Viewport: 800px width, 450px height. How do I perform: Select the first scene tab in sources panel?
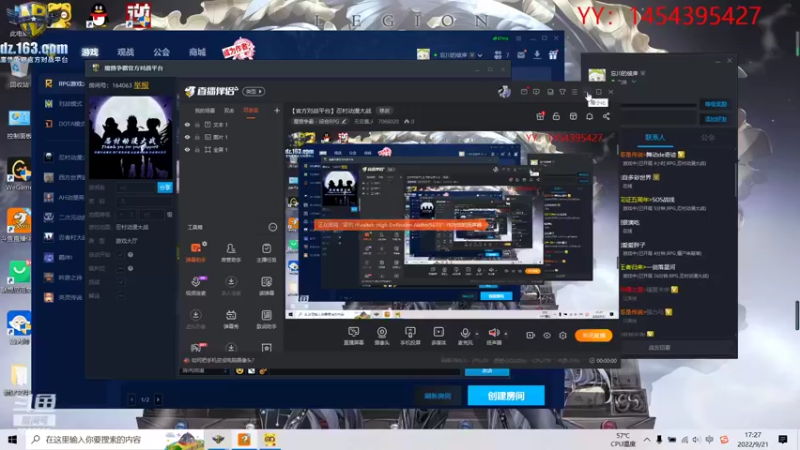click(x=205, y=111)
